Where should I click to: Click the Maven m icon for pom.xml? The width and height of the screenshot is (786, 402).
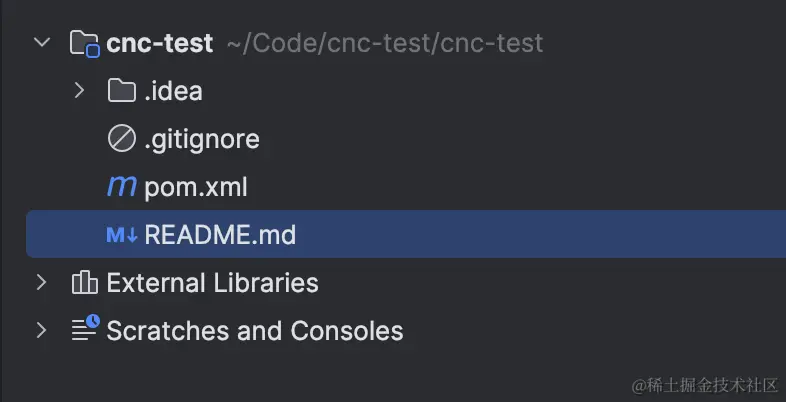point(121,187)
